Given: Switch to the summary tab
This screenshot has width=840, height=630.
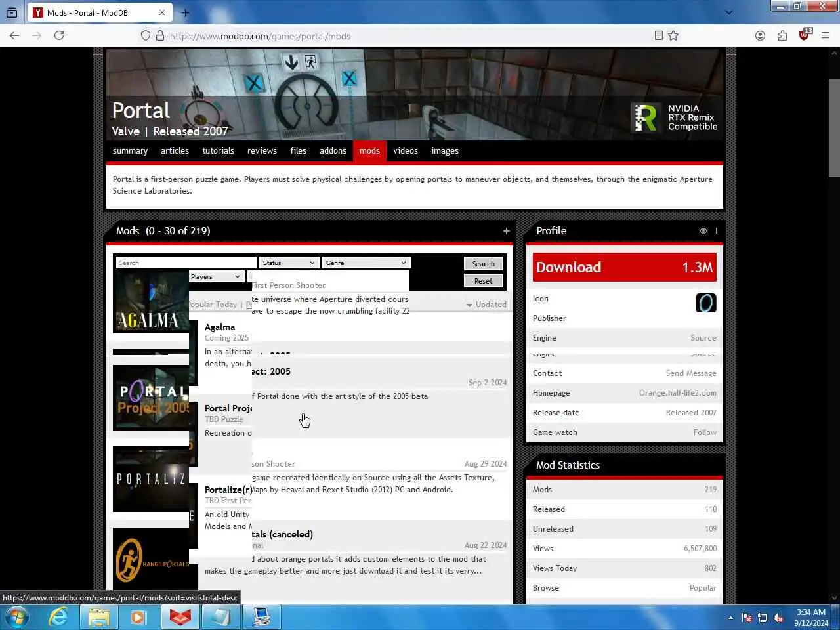Looking at the screenshot, I should [x=130, y=151].
